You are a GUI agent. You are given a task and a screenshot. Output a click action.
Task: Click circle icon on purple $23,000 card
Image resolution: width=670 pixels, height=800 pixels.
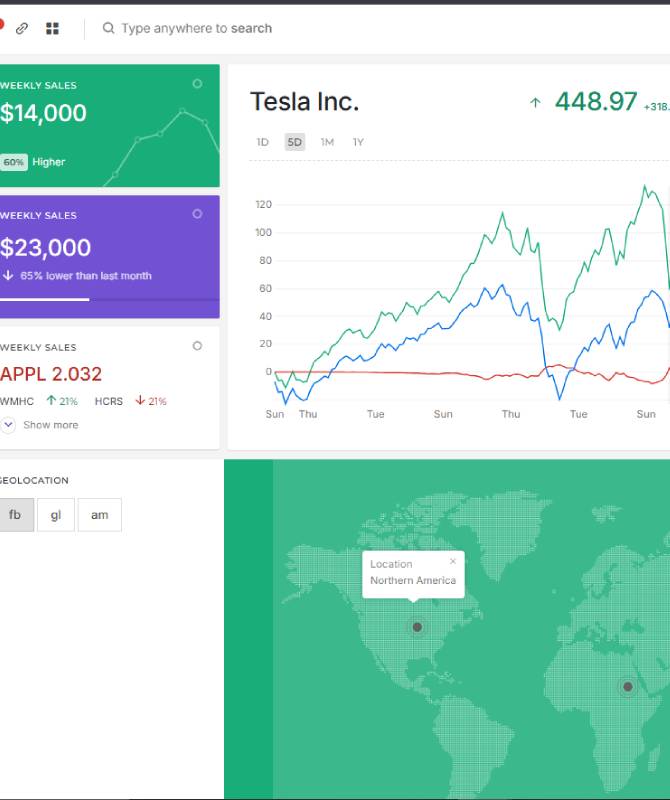pyautogui.click(x=197, y=214)
